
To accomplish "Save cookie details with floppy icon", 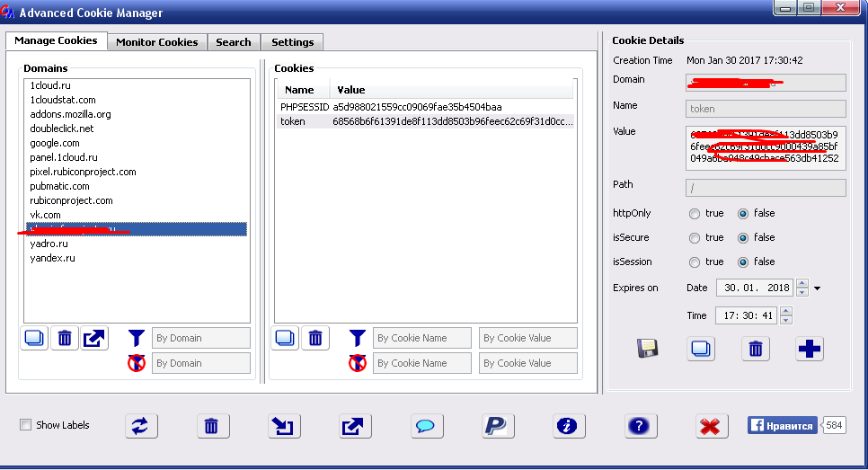I will [647, 349].
